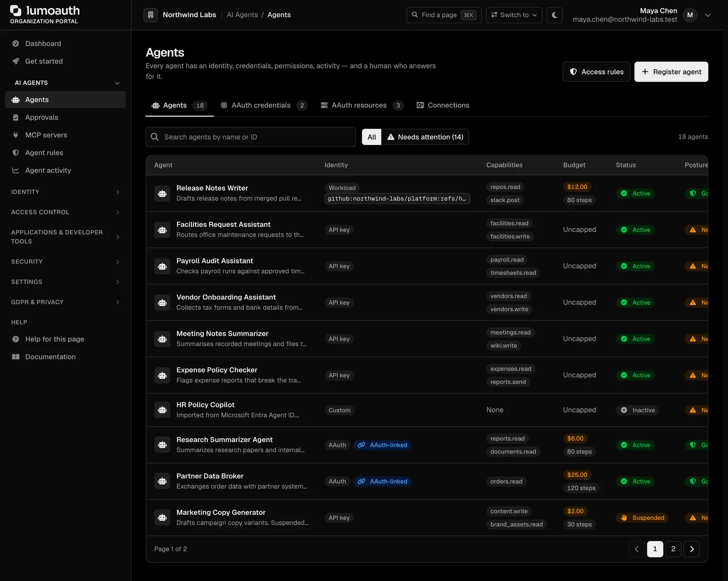Screen dimensions: 728x581
Task: Expand the Access Control sidebar section
Action: pyautogui.click(x=66, y=212)
